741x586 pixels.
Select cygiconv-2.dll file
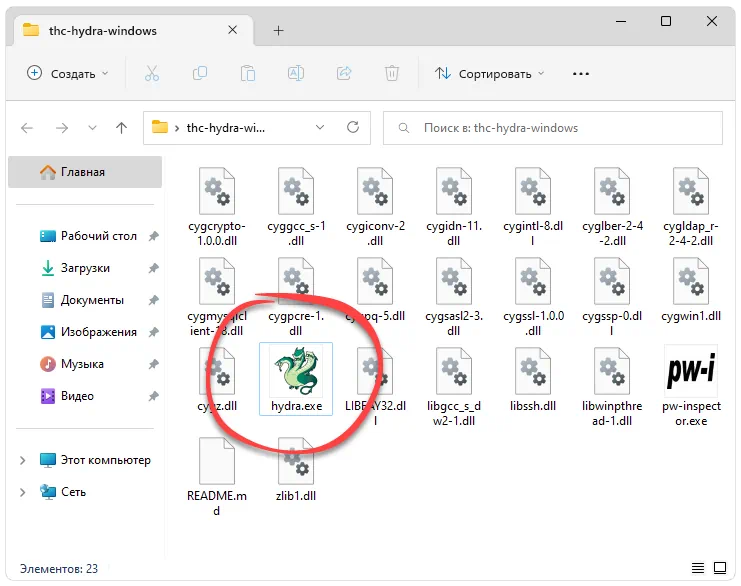(375, 207)
